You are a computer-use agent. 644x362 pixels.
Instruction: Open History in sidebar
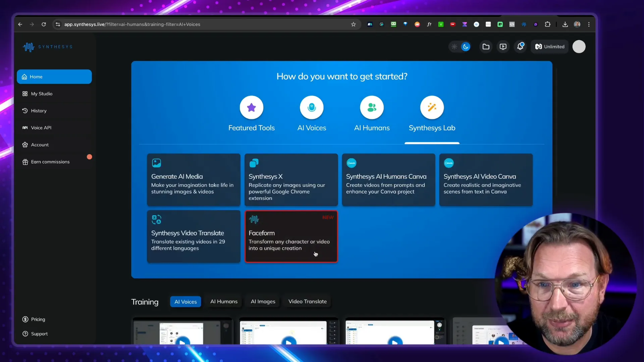54,111
